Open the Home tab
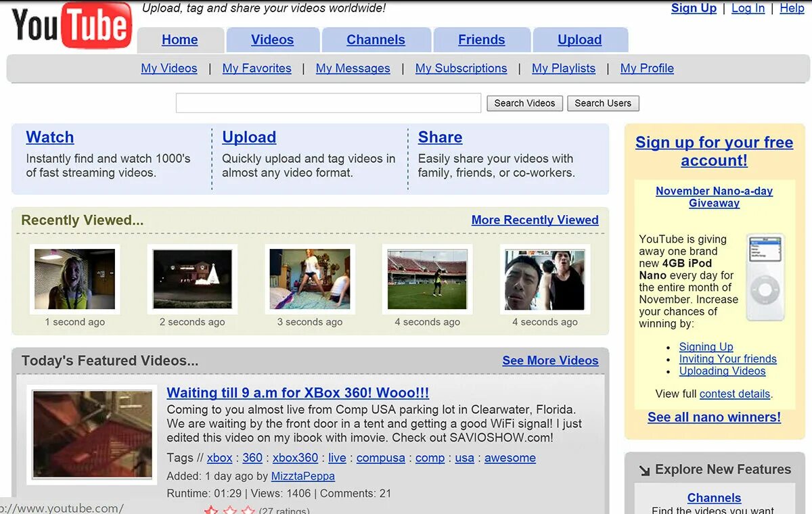The image size is (812, 514). click(180, 40)
